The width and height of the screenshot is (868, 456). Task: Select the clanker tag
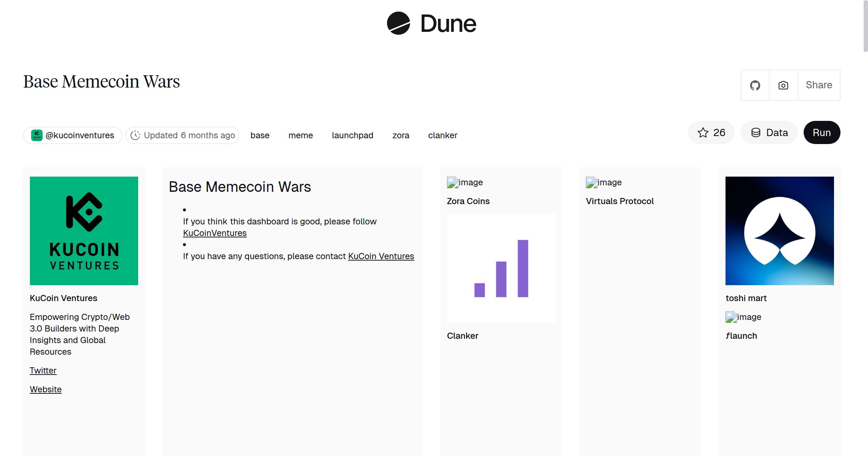(x=443, y=135)
